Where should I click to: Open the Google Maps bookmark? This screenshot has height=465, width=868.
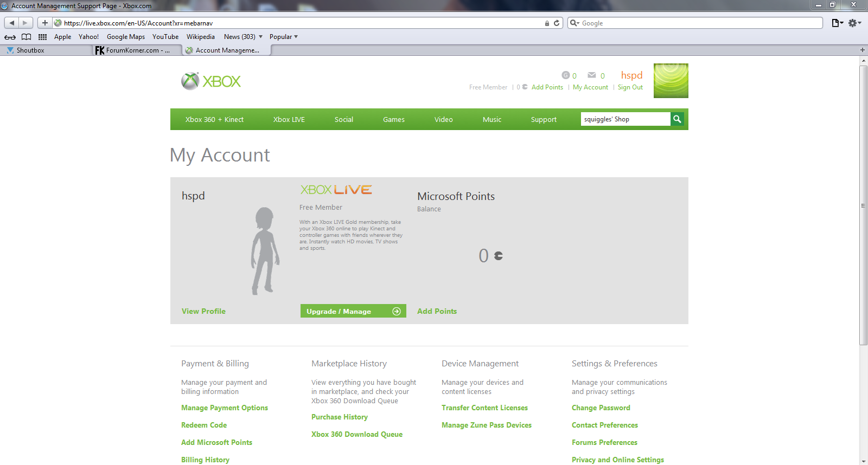pyautogui.click(x=126, y=37)
